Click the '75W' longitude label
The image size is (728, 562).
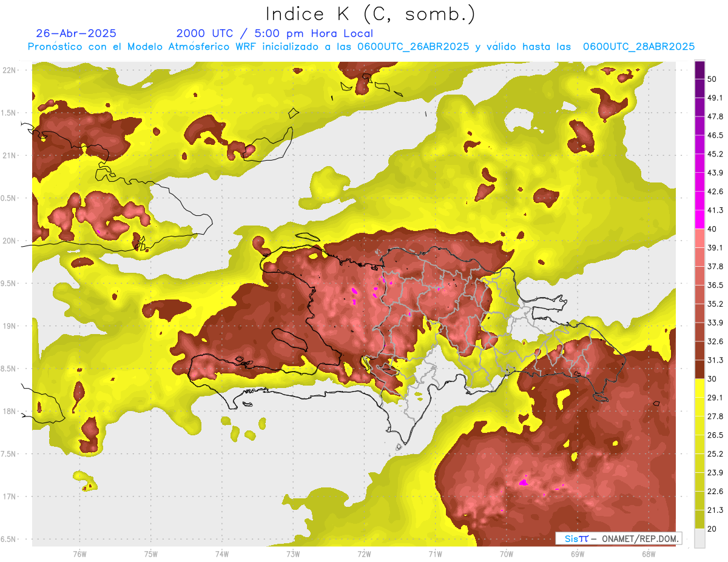click(x=150, y=554)
